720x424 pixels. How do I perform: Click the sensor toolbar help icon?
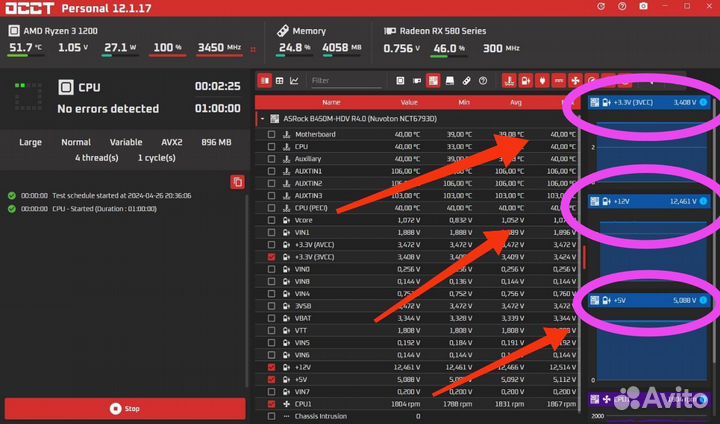click(x=484, y=81)
